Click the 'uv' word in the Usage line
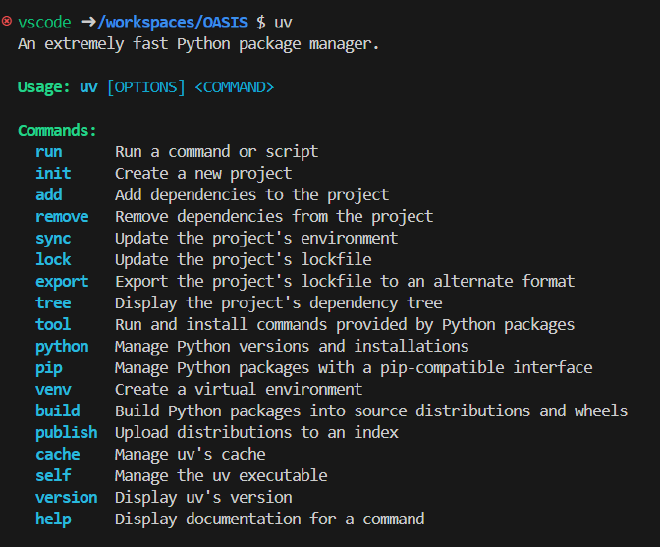The width and height of the screenshot is (660, 547). point(89,88)
